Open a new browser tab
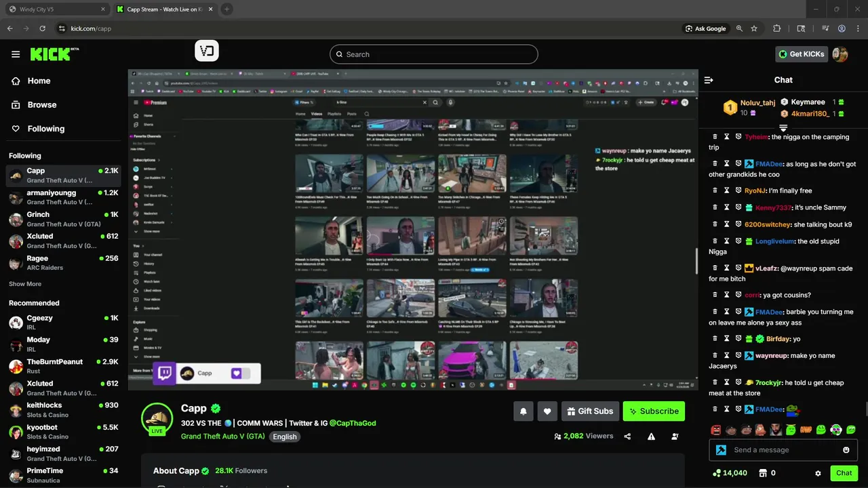This screenshot has height=488, width=868. [x=226, y=9]
